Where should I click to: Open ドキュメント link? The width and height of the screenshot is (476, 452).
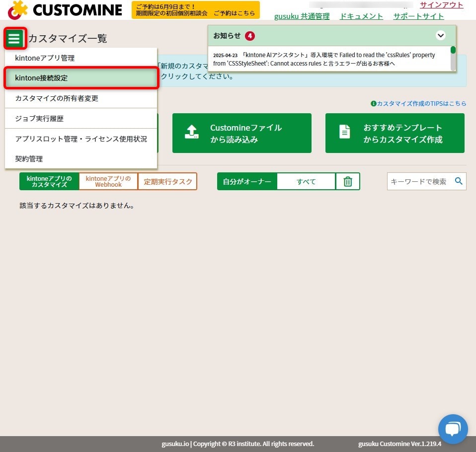pyautogui.click(x=361, y=16)
